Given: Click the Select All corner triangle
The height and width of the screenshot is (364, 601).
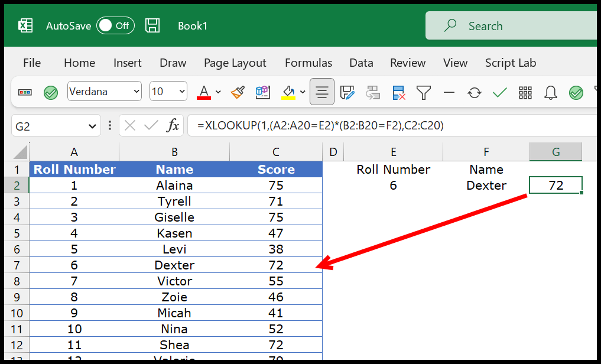Looking at the screenshot, I should tap(20, 152).
